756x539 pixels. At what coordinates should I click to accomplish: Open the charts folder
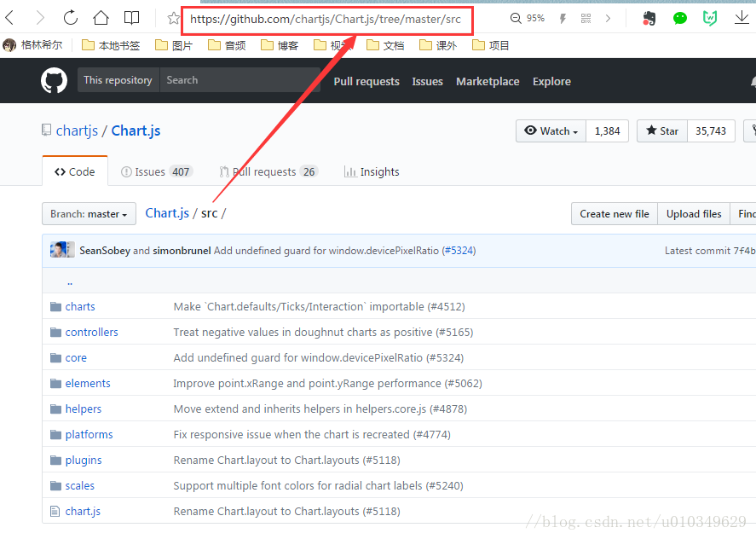(x=80, y=306)
